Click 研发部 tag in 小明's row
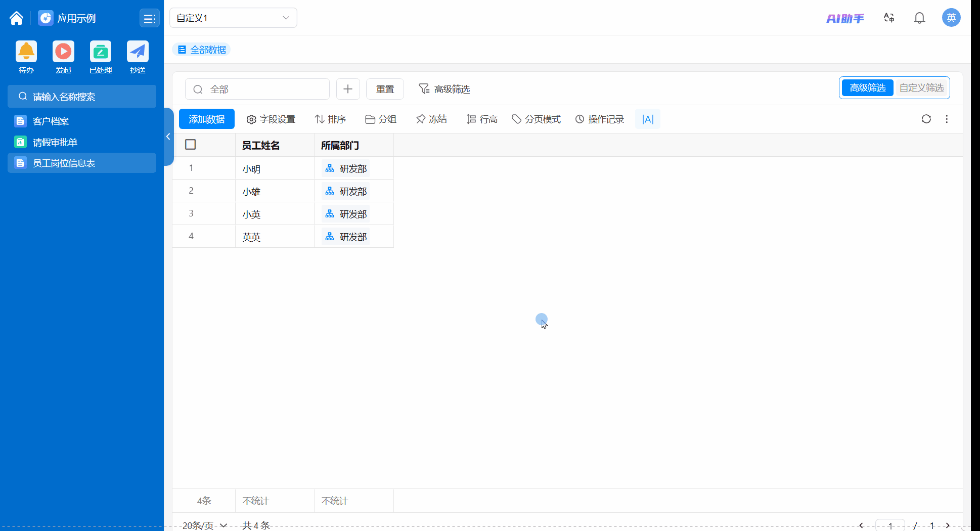The height and width of the screenshot is (531, 980). click(346, 168)
